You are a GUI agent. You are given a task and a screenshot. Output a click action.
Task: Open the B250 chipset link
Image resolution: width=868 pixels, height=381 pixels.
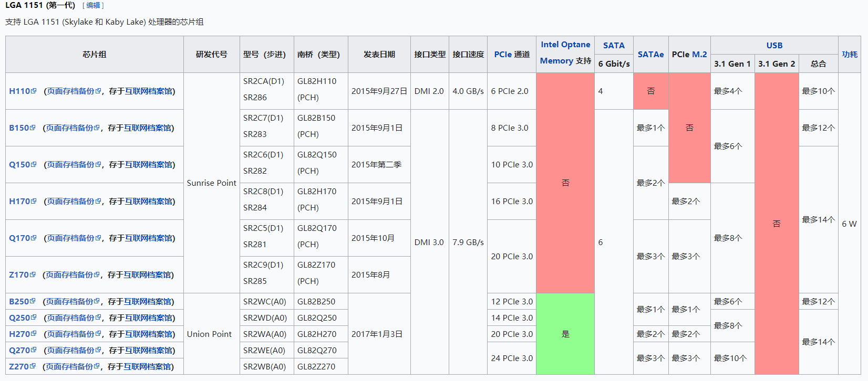pos(19,302)
